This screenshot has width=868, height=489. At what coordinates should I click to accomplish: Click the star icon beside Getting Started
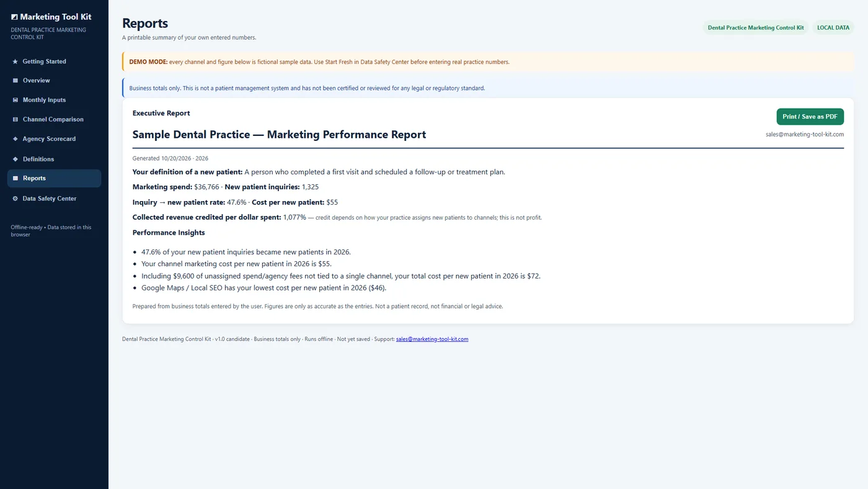[x=15, y=61]
